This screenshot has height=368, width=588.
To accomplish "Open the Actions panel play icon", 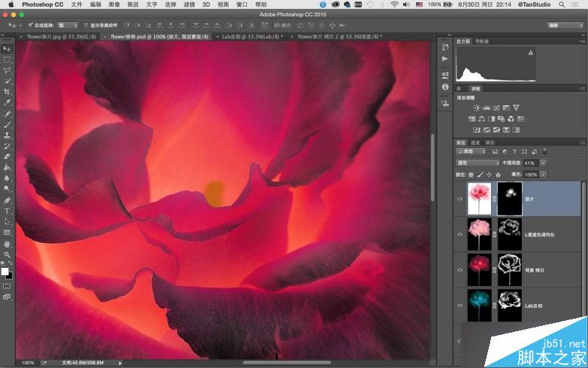I will coord(445,59).
